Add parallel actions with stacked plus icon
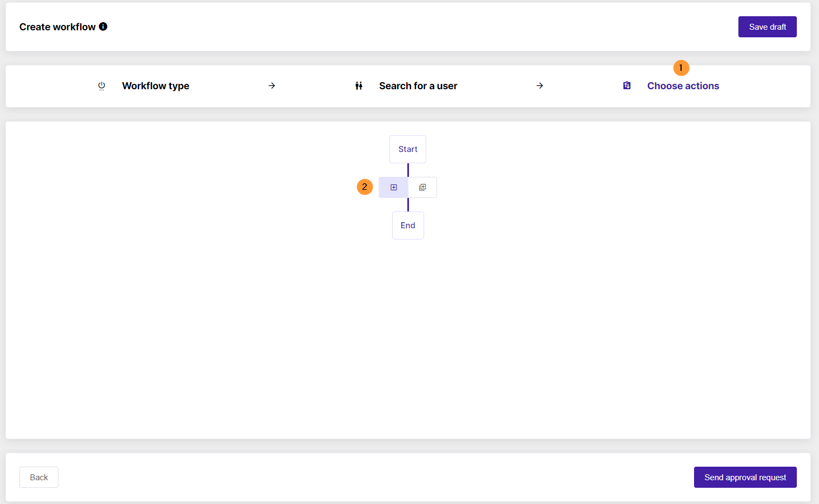This screenshot has height=504, width=819. [422, 188]
